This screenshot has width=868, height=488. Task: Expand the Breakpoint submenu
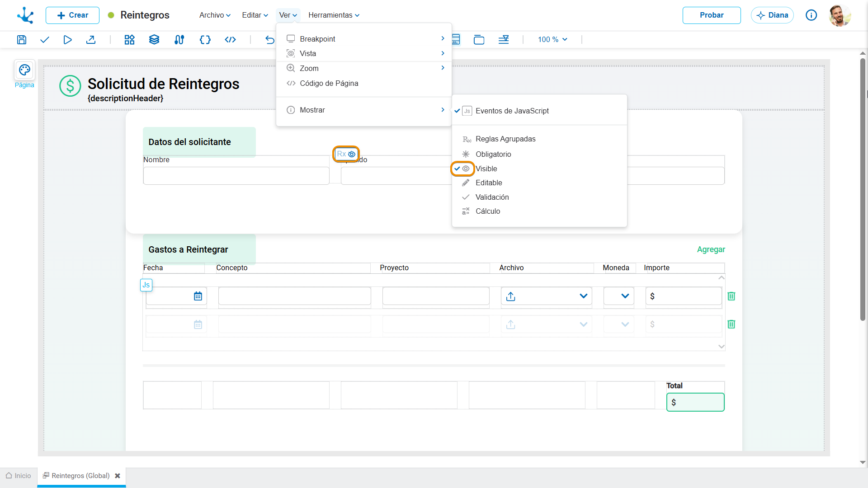364,39
